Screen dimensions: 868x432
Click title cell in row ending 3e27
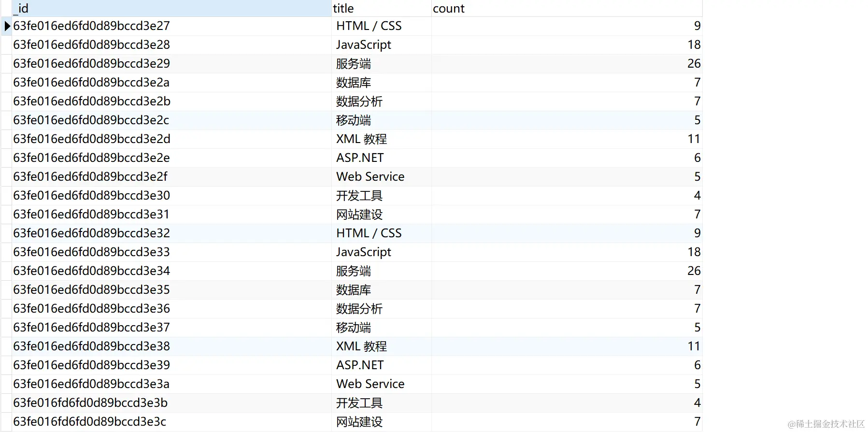coord(381,26)
